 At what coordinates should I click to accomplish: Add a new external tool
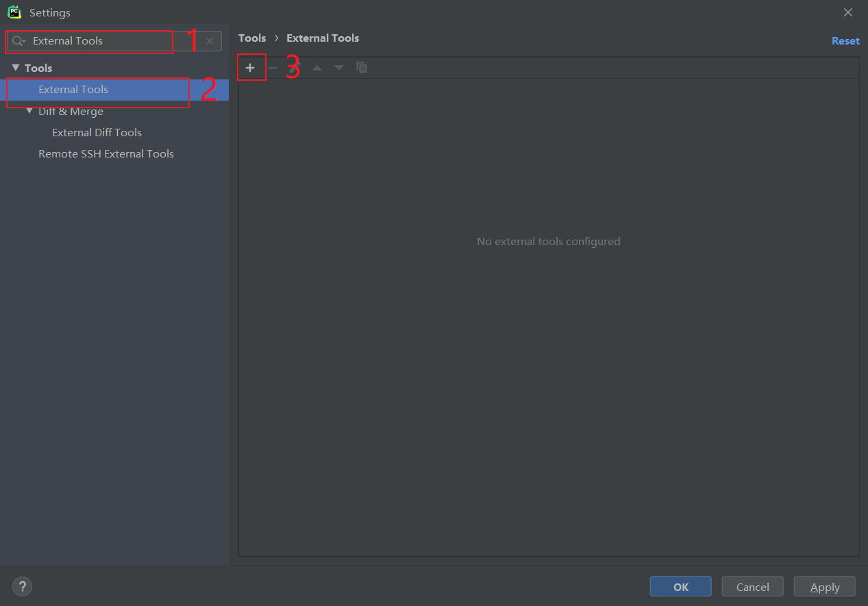[251, 67]
